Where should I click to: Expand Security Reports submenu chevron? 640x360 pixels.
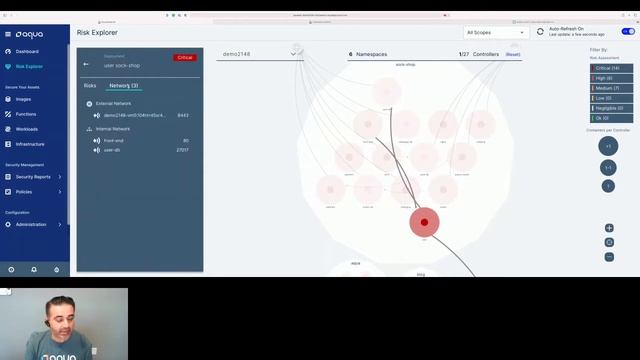60,177
